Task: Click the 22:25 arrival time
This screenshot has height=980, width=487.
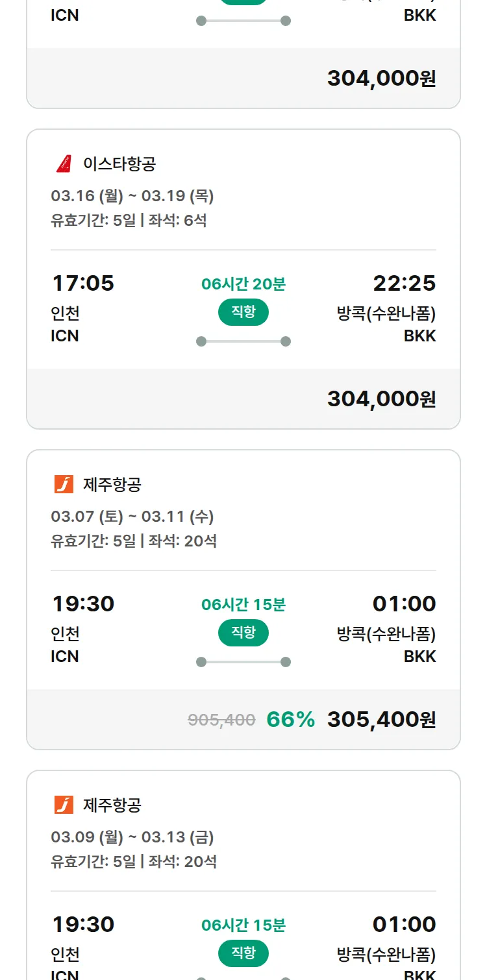Action: point(404,283)
